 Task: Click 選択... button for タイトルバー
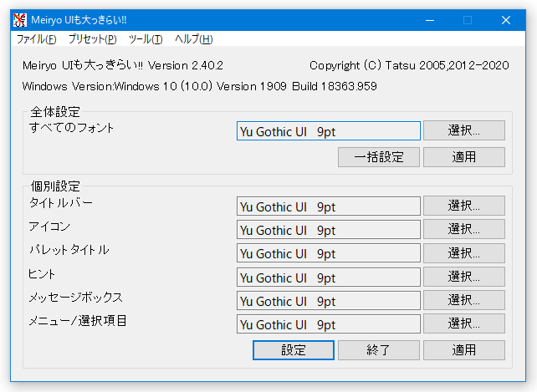(464, 206)
